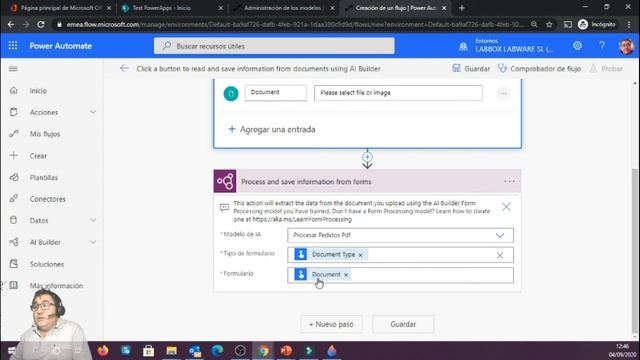Image resolution: width=640 pixels, height=360 pixels.
Task: Remove the Document token
Action: click(346, 275)
